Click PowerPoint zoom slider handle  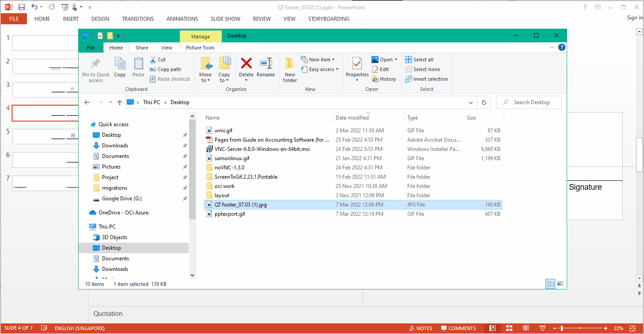(561, 328)
